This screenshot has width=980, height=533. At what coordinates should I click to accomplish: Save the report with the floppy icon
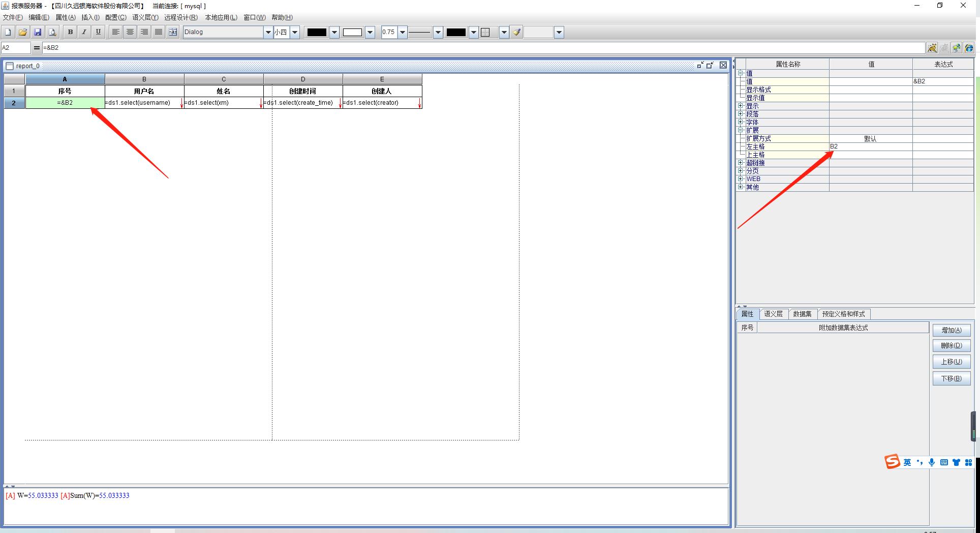(38, 32)
